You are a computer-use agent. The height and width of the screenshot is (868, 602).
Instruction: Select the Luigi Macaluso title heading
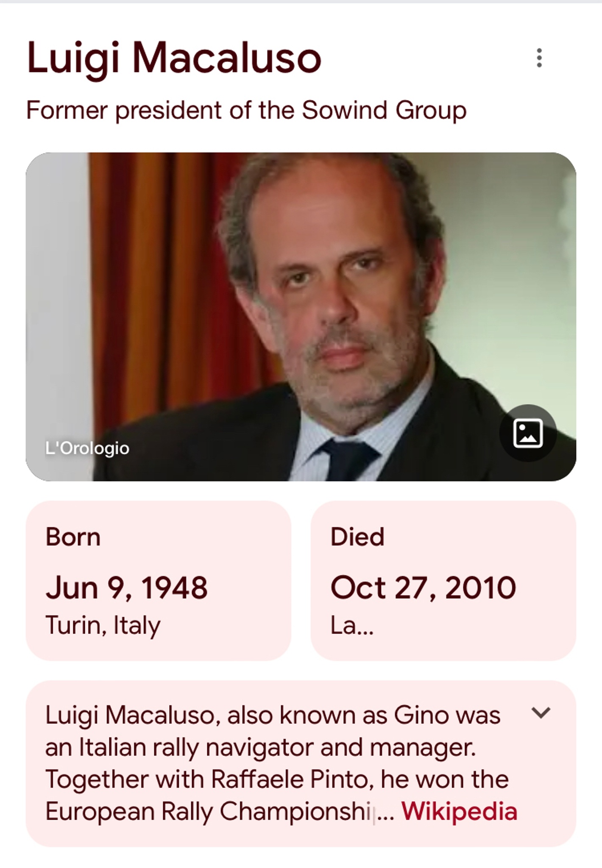point(174,58)
